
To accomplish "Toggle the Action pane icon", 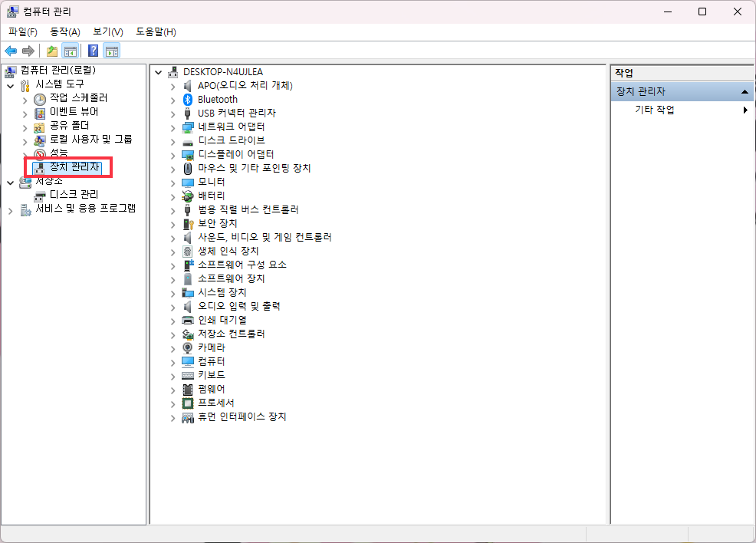I will (x=112, y=51).
